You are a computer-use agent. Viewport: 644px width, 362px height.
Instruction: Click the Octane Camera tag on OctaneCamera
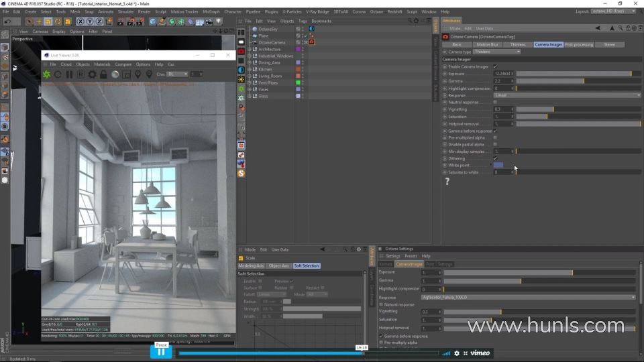(311, 42)
